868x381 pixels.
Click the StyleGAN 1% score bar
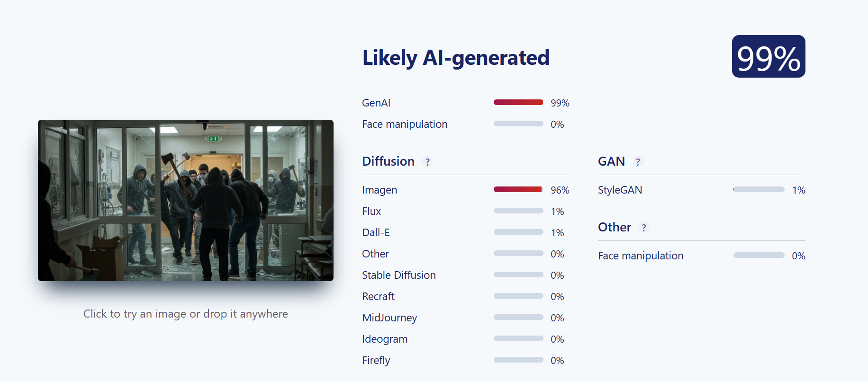759,189
